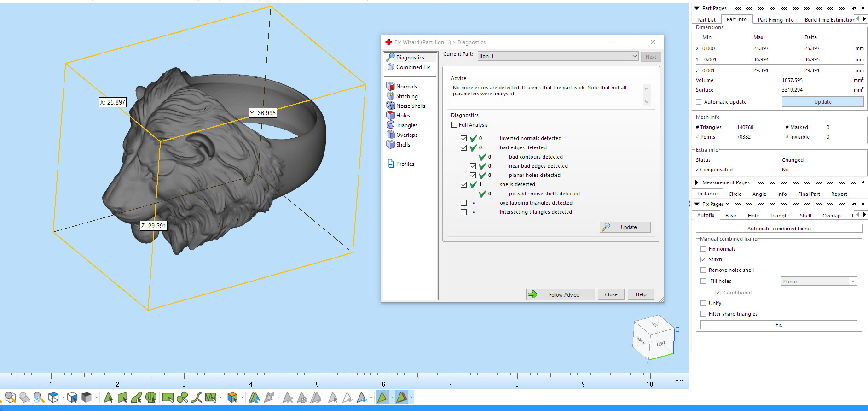Open the Angle measurement tab
Screen dimensions: 868x411
759,194
